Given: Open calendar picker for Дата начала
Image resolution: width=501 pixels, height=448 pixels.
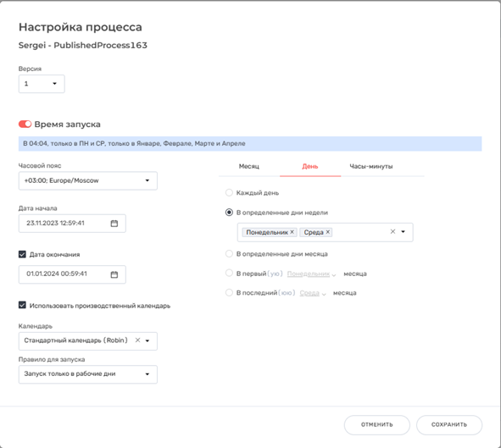Looking at the screenshot, I should pyautogui.click(x=114, y=224).
